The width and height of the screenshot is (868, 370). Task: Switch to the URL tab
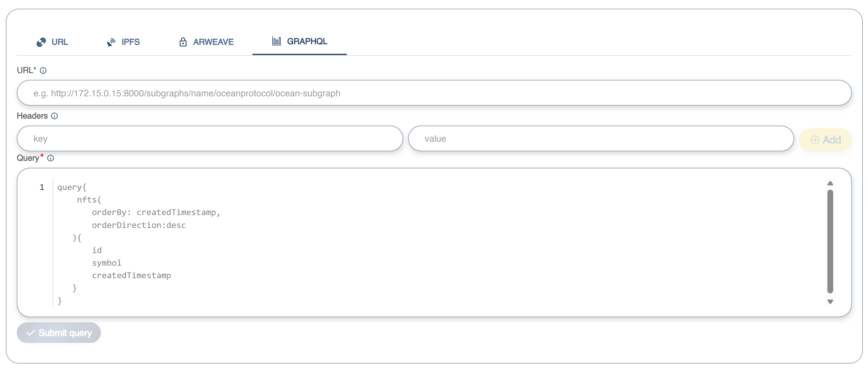(52, 42)
